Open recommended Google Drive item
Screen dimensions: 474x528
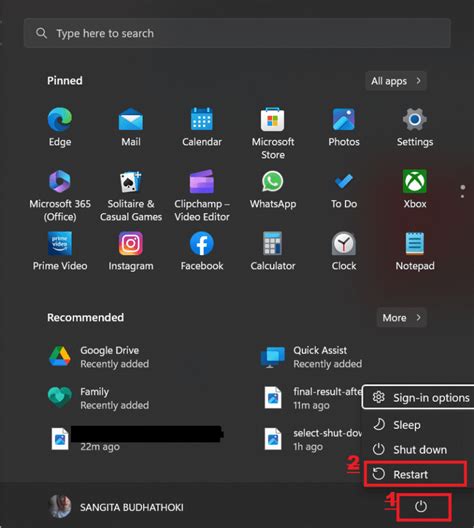(99, 357)
